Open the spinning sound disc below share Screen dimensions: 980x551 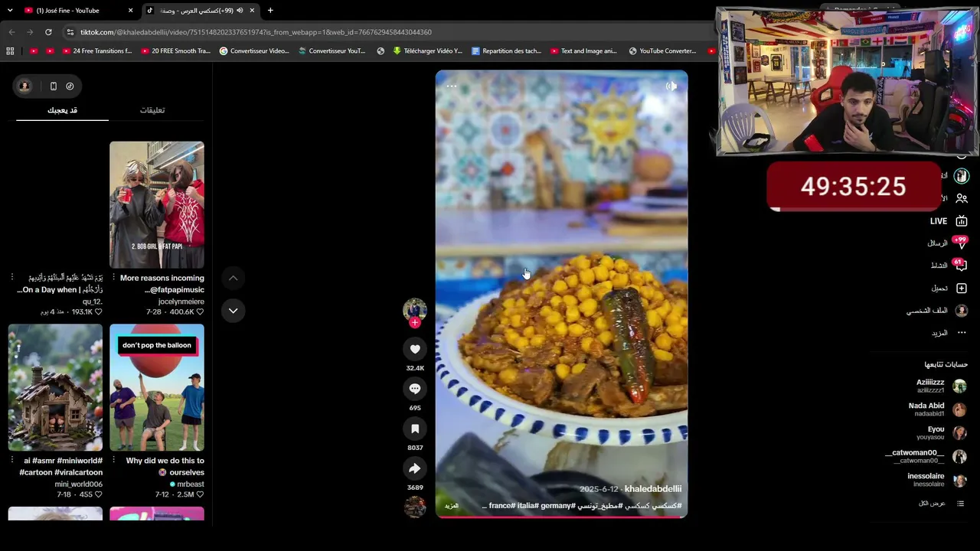[x=415, y=507]
